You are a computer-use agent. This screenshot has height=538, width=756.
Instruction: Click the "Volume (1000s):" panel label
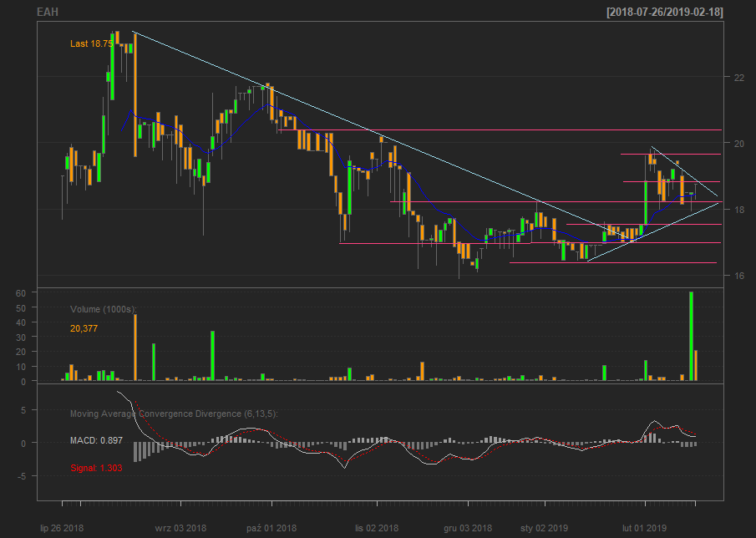click(x=104, y=309)
